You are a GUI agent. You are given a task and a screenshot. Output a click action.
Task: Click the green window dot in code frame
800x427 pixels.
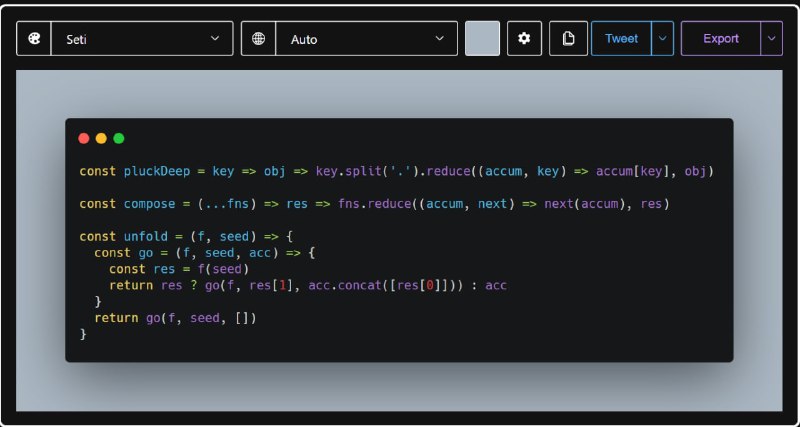[119, 138]
